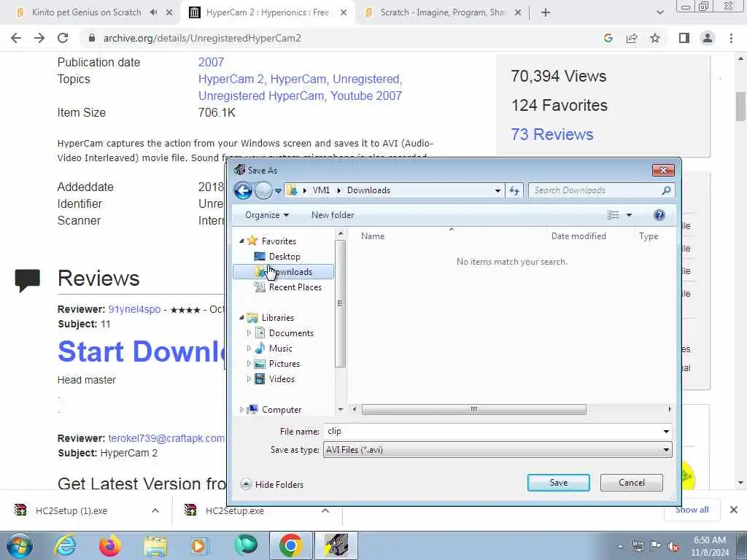Open the recent locations dropdown near the nav arrows
747x560 pixels.
[278, 191]
